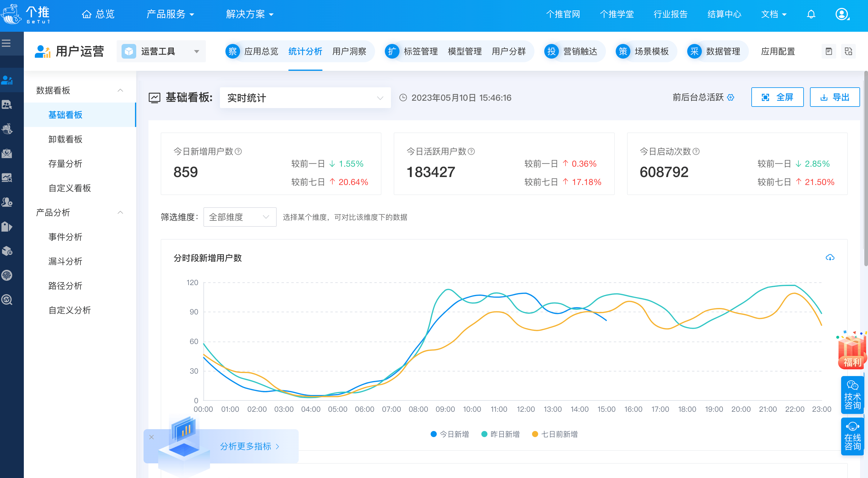Close the 分析更多指标 promo banner
Image resolution: width=868 pixels, height=478 pixels.
[x=151, y=437]
